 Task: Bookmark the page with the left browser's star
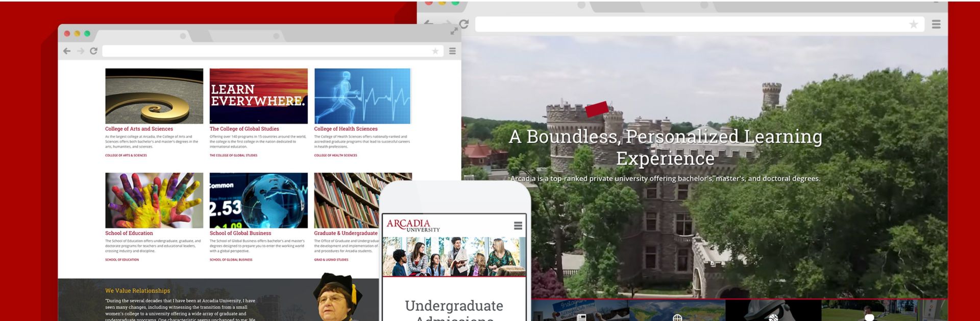pos(435,51)
